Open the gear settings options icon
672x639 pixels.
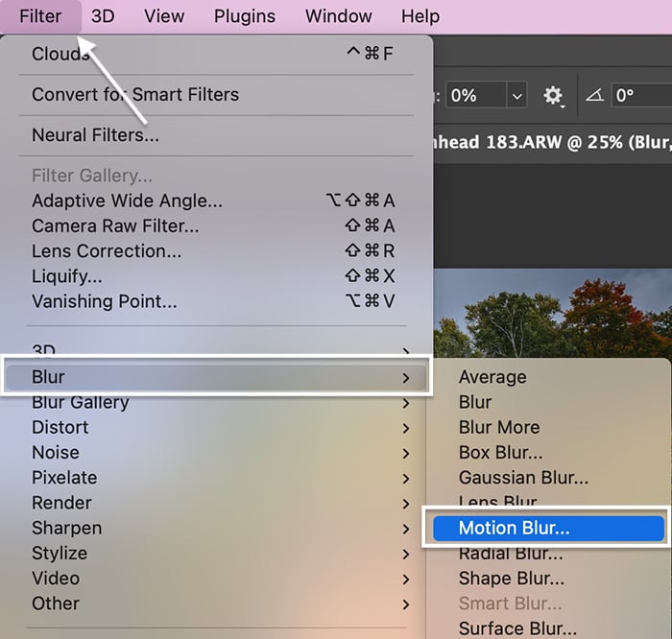point(553,96)
